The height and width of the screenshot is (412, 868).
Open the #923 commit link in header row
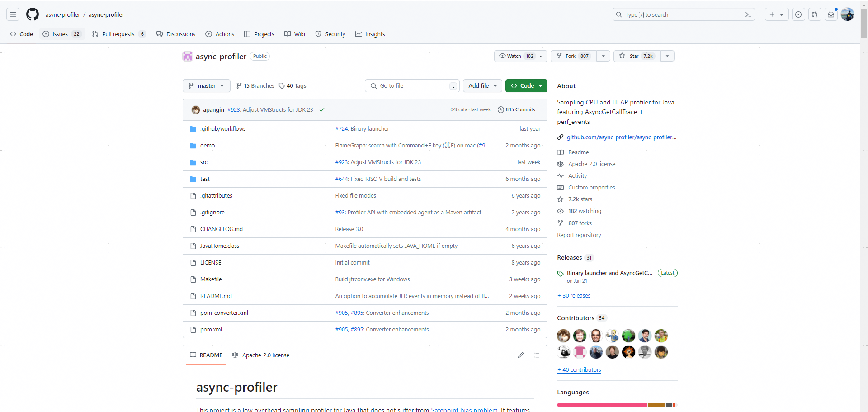pos(234,110)
